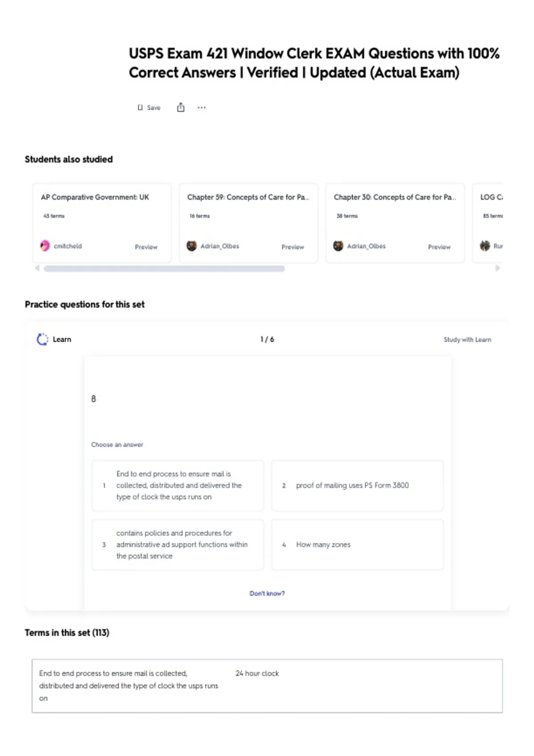Click the carousel right scroll arrow

pos(498,268)
